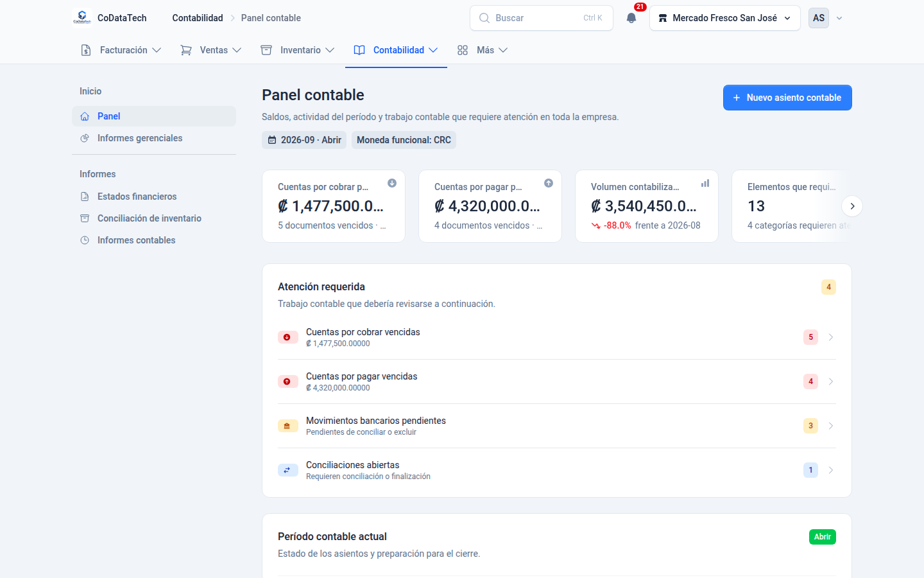Click the Panel contable breadcrumb text
Viewport: 924px width, 578px height.
pyautogui.click(x=271, y=18)
